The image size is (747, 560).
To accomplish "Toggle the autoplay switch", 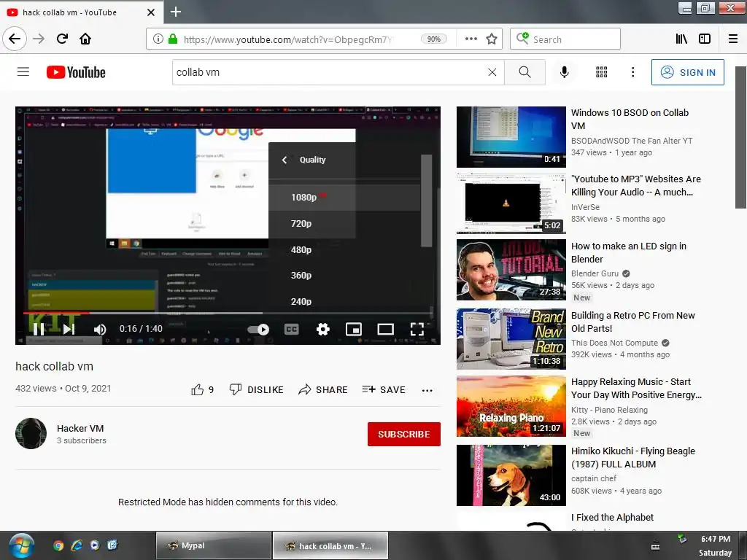I will 258,329.
